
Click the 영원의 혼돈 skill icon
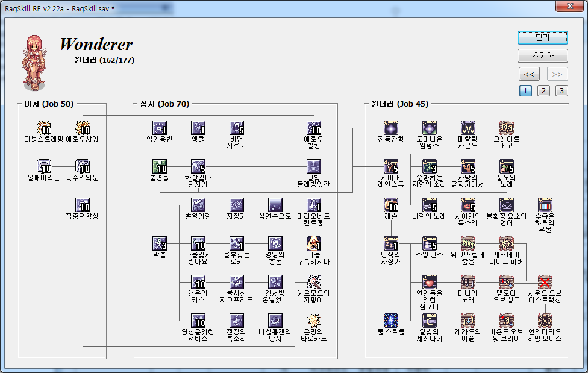click(x=275, y=243)
